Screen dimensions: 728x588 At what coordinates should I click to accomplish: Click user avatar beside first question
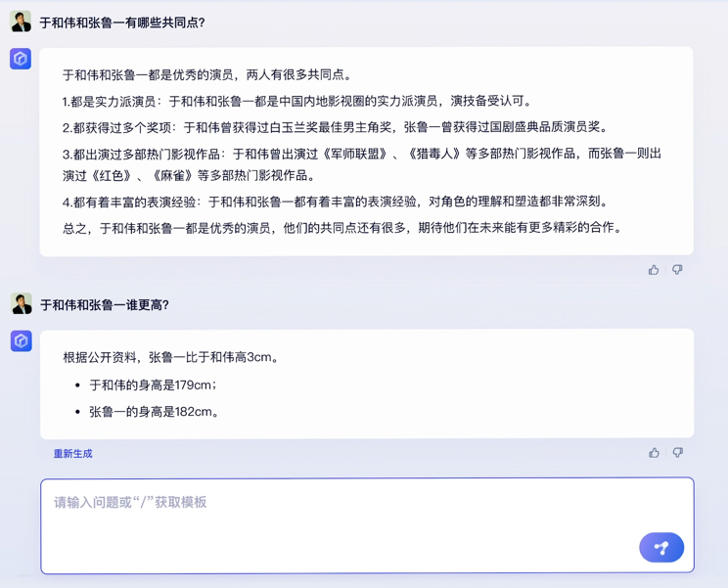point(21,22)
